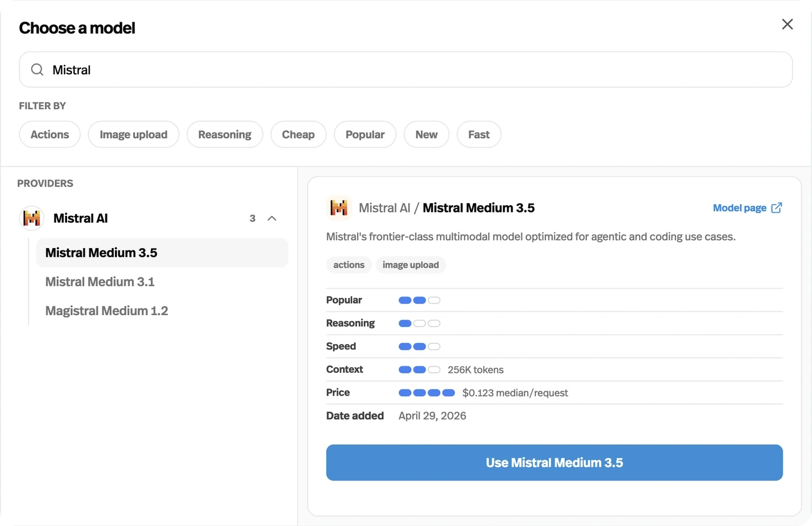Screen dimensions: 812x526
Task: Click the Use Mistral Medium 3.5 button
Action: 555,463
